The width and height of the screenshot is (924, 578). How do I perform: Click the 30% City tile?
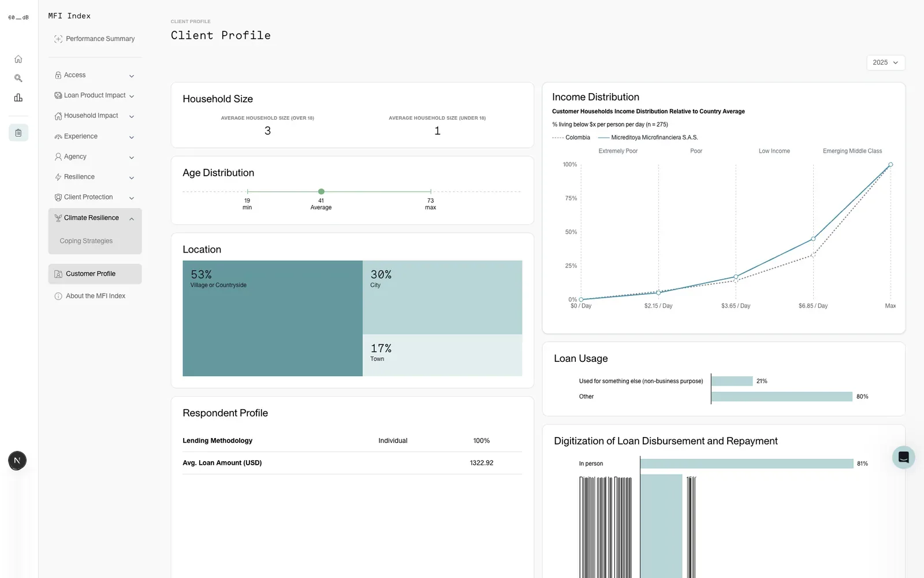point(442,297)
